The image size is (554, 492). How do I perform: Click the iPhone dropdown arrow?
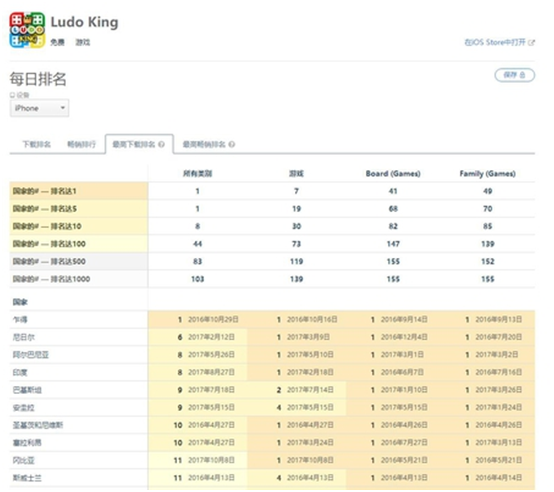[x=63, y=108]
